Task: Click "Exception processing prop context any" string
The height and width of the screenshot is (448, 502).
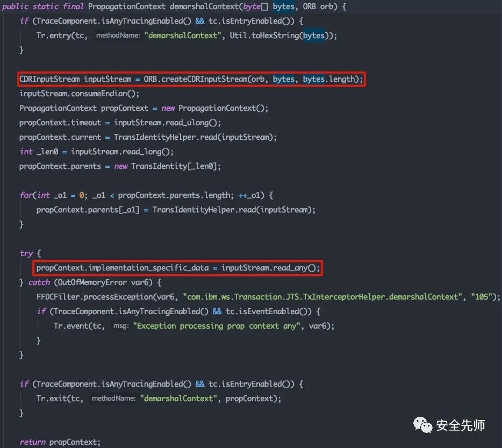Action: [217, 326]
